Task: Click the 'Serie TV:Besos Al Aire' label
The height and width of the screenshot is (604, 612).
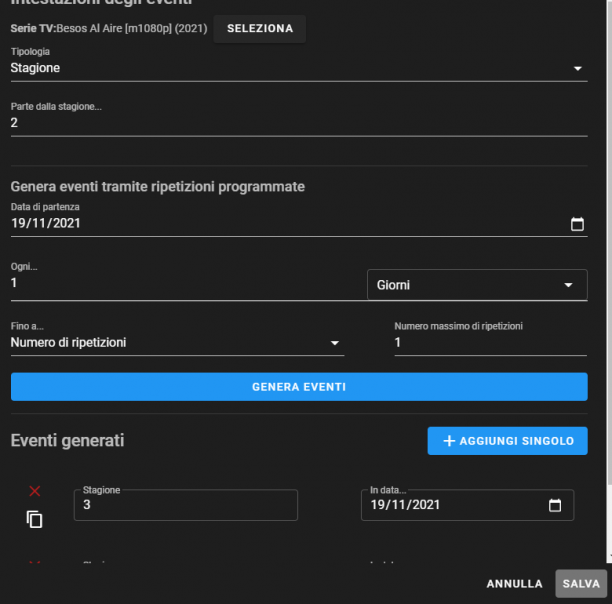Action: (109, 28)
